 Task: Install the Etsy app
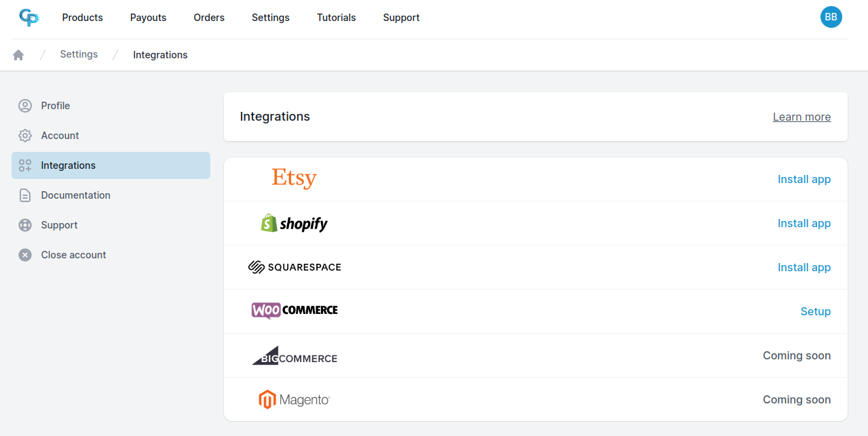[x=804, y=178]
